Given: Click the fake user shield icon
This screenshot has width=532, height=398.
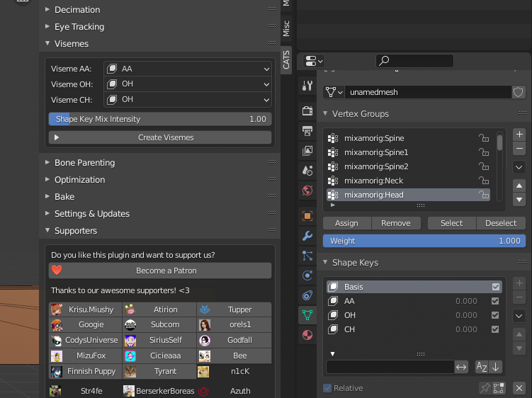Looking at the screenshot, I should tap(519, 92).
